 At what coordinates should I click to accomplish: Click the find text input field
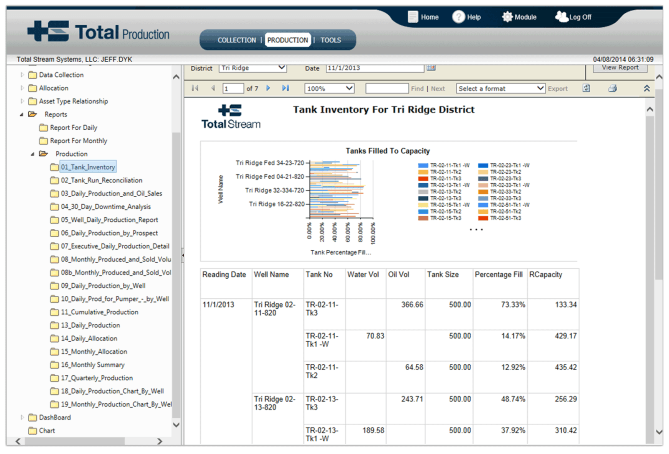[x=387, y=88]
